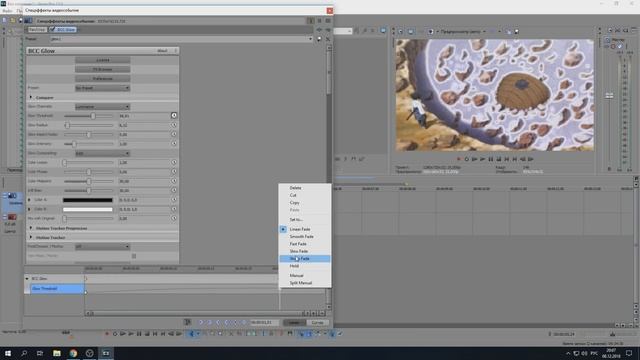Open the Windows Start menu
Screen dimensions: 640x360
pyautogui.click(x=8, y=353)
